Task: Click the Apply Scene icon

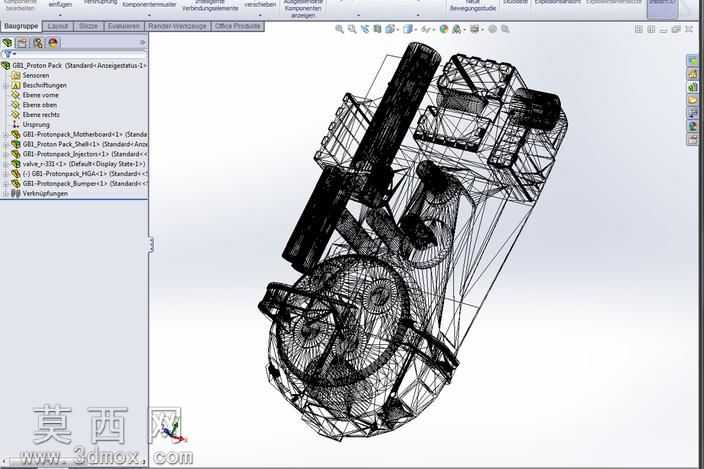Action: click(457, 29)
